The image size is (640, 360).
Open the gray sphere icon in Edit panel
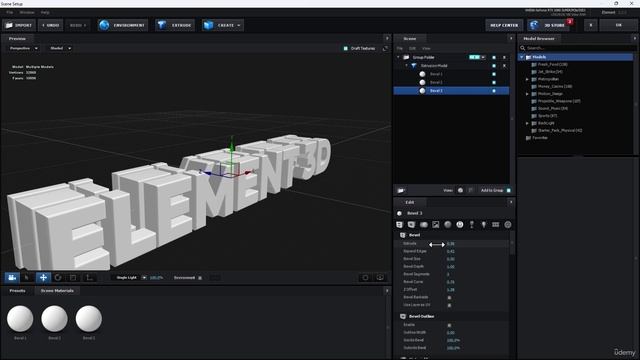448,224
